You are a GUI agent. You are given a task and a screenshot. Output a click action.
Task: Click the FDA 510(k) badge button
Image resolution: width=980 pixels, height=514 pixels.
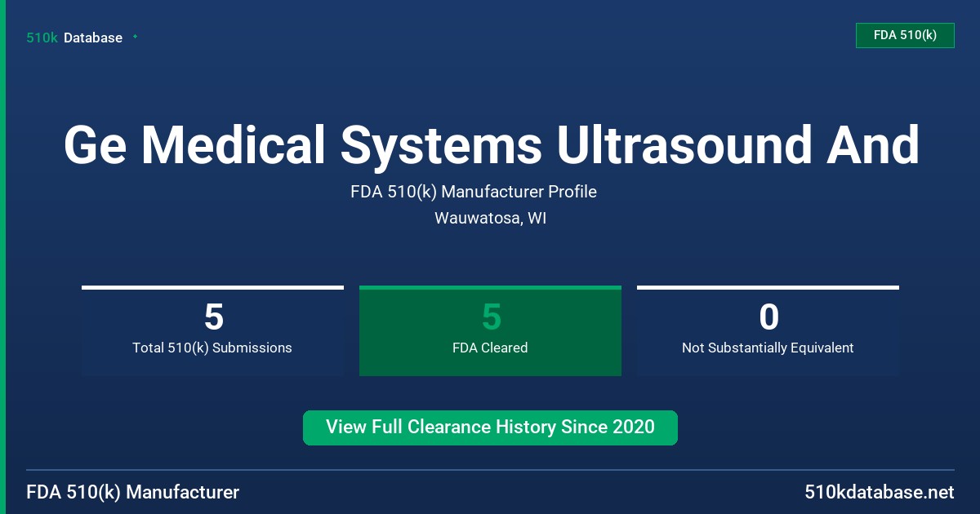point(905,35)
